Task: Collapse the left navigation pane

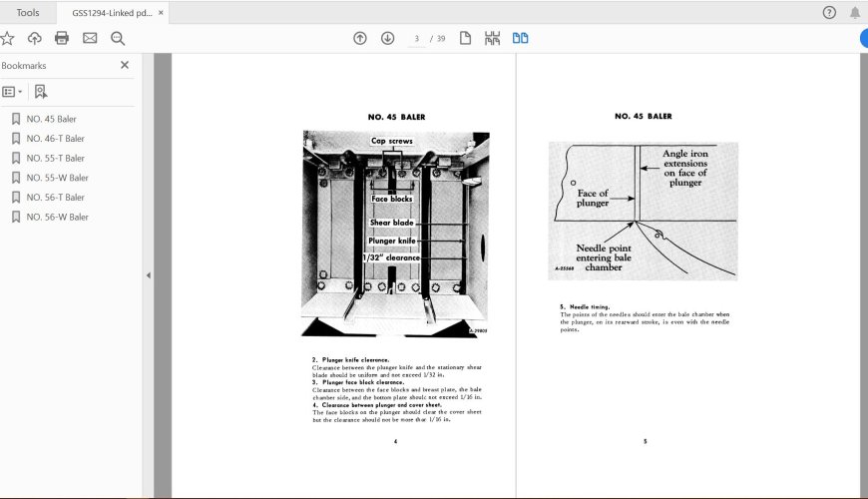Action: click(149, 275)
